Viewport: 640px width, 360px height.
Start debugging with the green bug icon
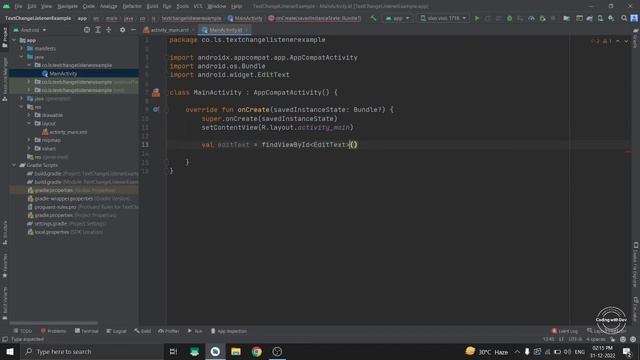(x=509, y=18)
